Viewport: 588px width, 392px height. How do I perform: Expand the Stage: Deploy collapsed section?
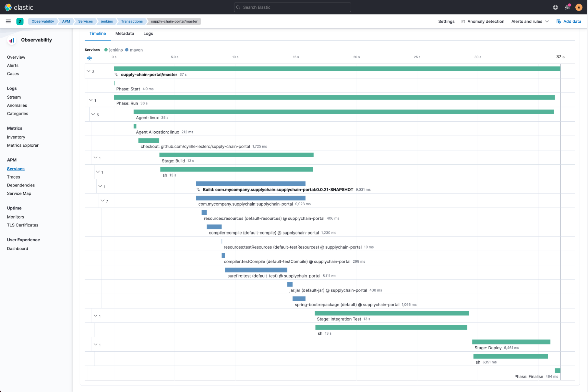click(95, 345)
